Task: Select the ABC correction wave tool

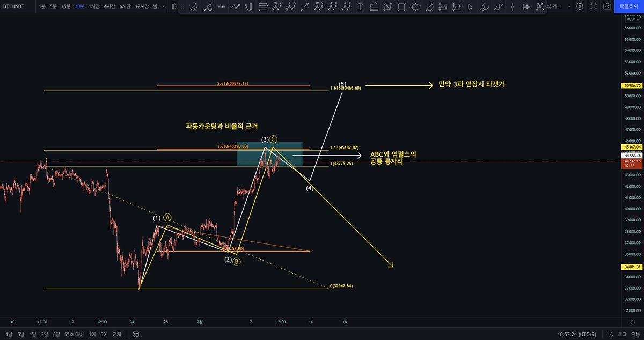Action: click(x=333, y=8)
